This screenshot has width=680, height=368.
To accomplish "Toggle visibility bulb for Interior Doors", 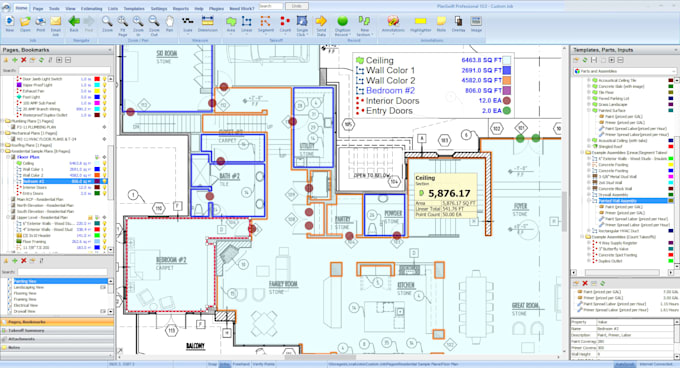I will click(x=104, y=187).
